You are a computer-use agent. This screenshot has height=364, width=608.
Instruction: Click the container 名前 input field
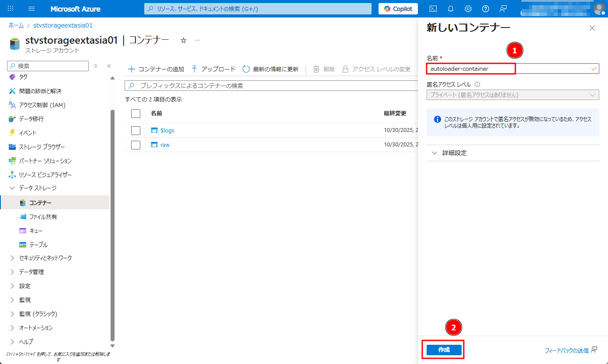[x=511, y=69]
